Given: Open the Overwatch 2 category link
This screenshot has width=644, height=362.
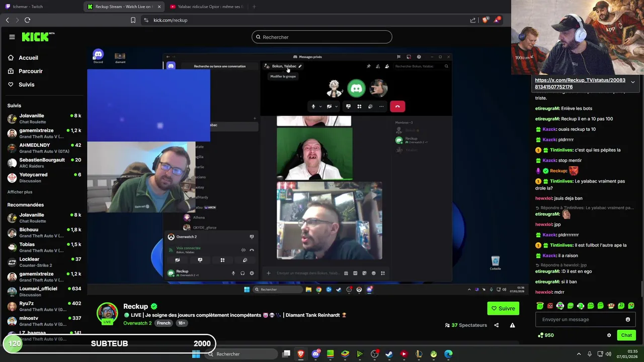Looking at the screenshot, I should coord(137,323).
